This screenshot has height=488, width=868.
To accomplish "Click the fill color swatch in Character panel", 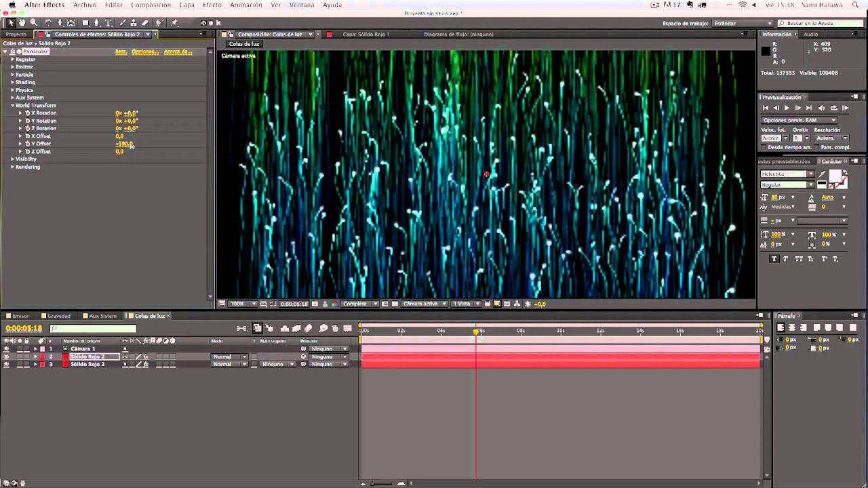I will pos(835,176).
